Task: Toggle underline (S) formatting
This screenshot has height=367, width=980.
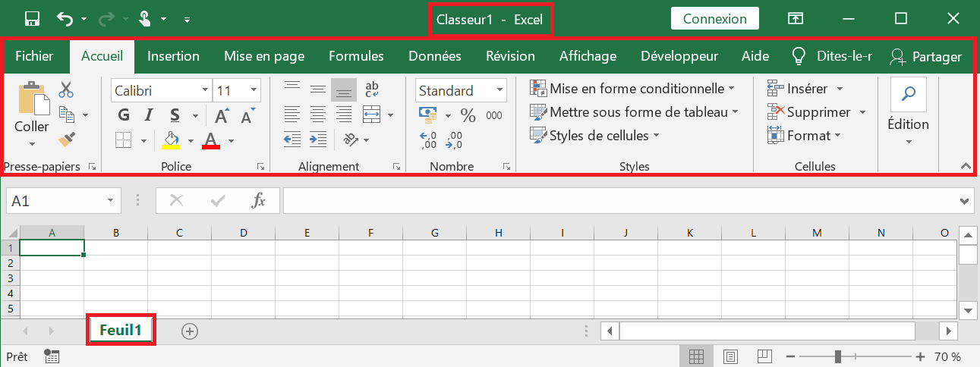Action: pos(175,115)
